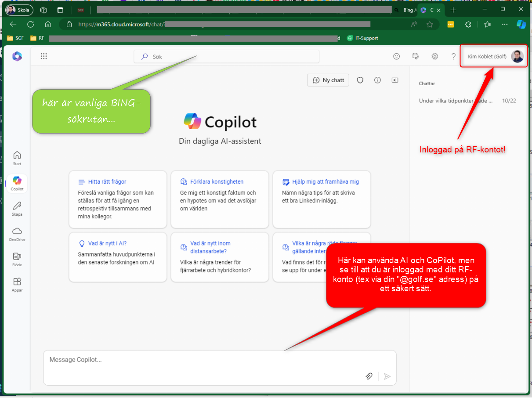Switch to the SRF pinned tab
Image resolution: width=532 pixels, height=398 pixels.
[81, 10]
